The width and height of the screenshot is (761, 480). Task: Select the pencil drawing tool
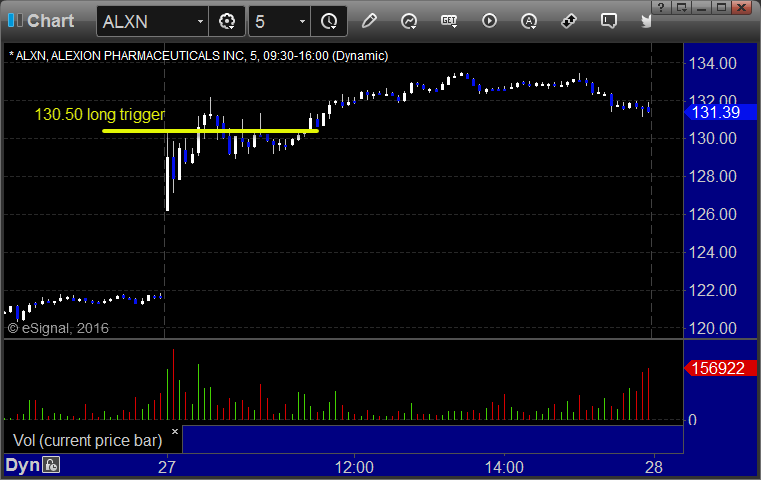coord(369,21)
